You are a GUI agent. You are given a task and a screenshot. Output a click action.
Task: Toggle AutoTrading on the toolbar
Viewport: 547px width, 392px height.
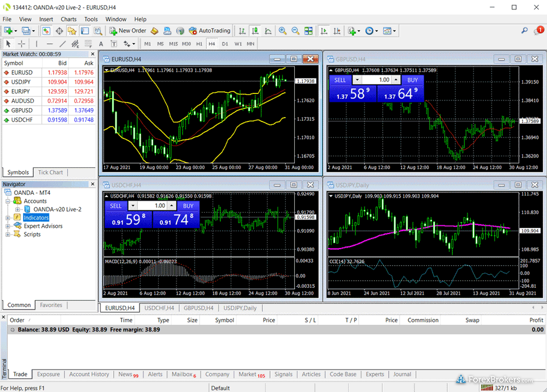point(210,31)
